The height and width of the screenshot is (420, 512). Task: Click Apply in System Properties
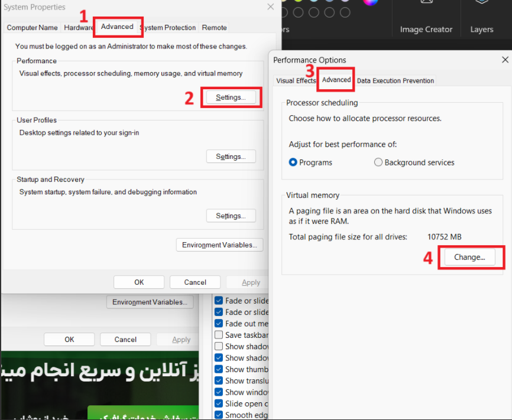coord(251,282)
